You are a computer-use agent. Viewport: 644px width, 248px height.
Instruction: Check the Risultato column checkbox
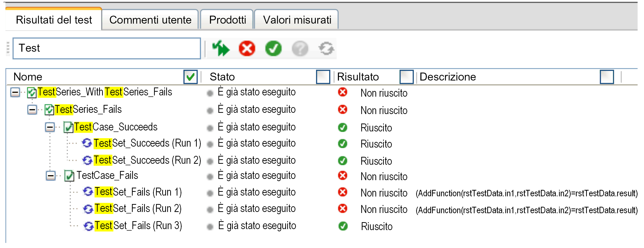(x=406, y=77)
